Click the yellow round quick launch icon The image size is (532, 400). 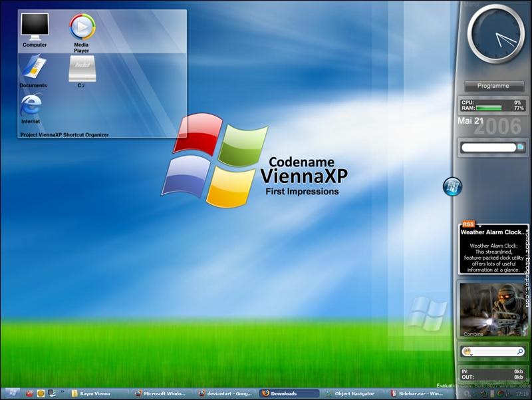coord(41,393)
